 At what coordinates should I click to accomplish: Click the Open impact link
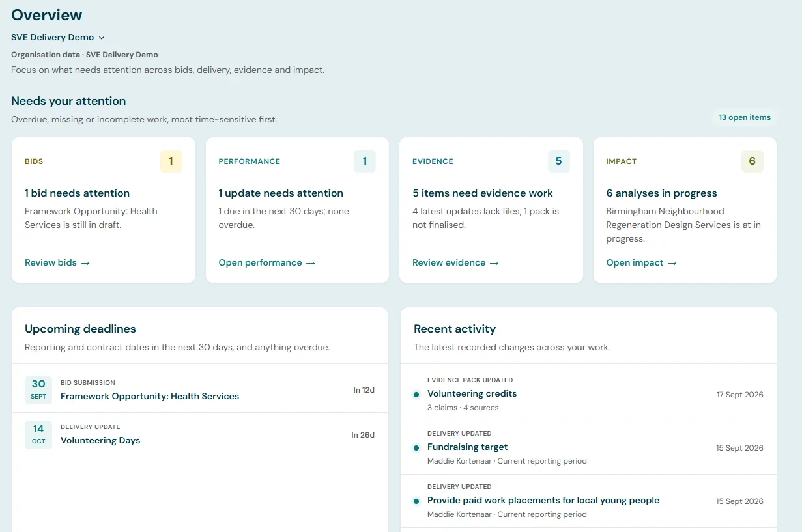[x=642, y=263]
